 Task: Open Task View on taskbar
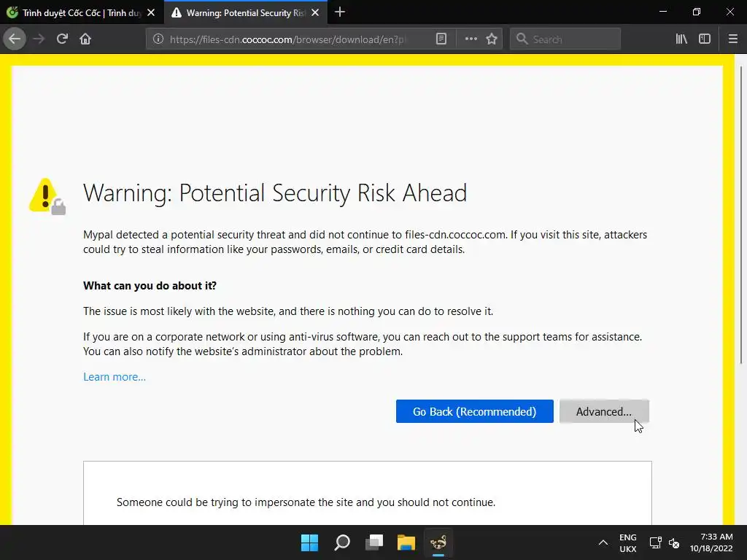point(374,542)
